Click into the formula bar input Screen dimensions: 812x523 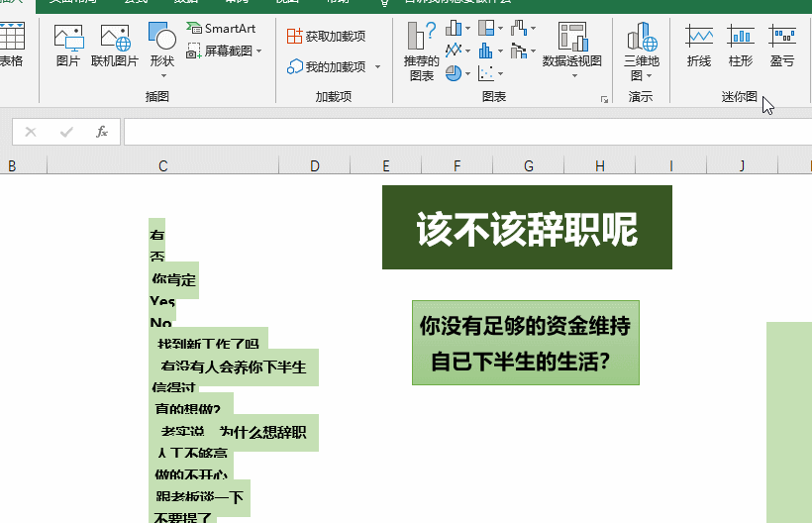pos(467,132)
